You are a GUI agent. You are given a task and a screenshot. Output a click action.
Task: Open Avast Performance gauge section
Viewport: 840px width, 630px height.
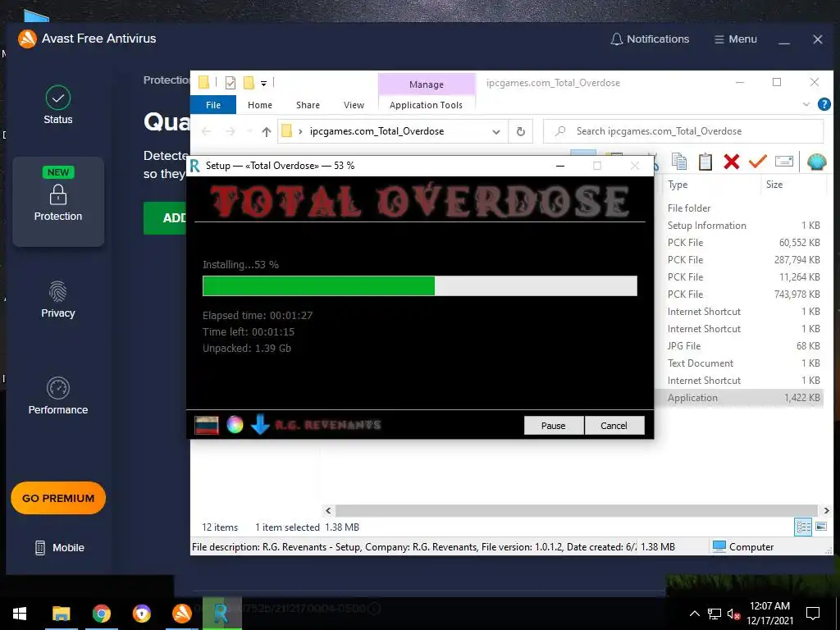coord(58,396)
